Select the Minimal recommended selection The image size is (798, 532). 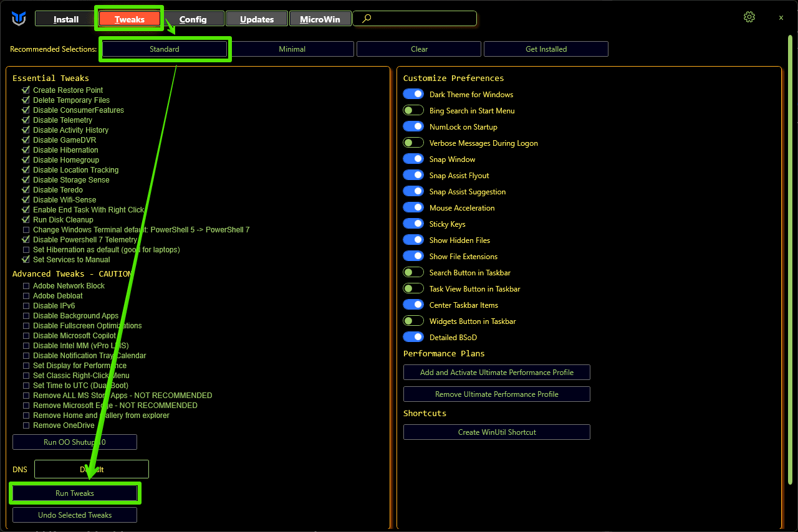click(x=292, y=49)
